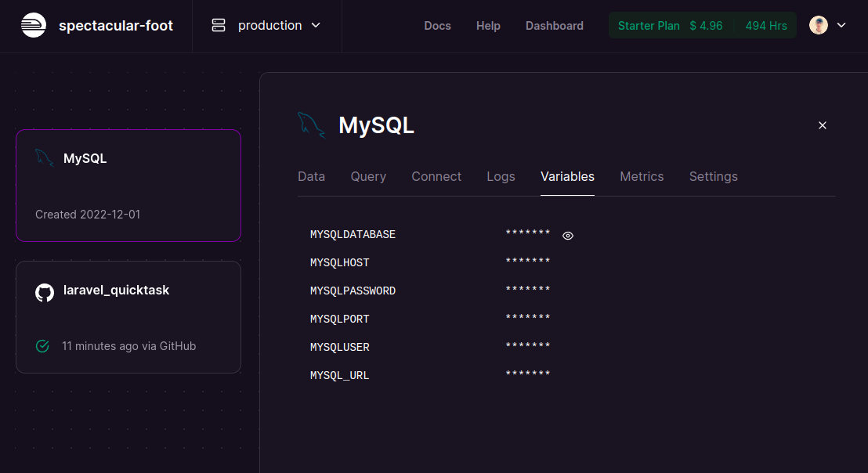View the Logs tab
The height and width of the screenshot is (473, 868).
click(501, 176)
